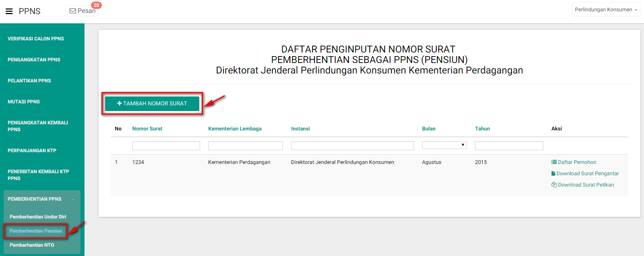Click the Download Surat Pengantar file icon
This screenshot has height=256, width=644.
coord(553,173)
